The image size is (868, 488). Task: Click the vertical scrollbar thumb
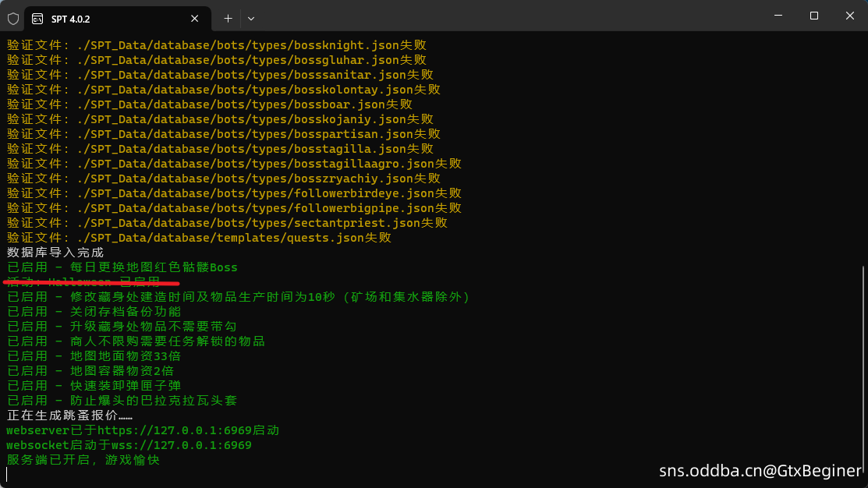tap(863, 366)
